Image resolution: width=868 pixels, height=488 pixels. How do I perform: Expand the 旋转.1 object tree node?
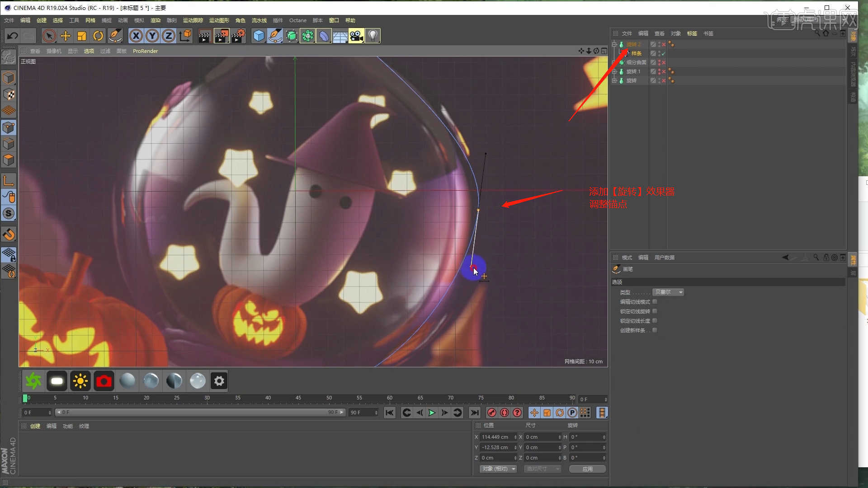[x=614, y=71]
